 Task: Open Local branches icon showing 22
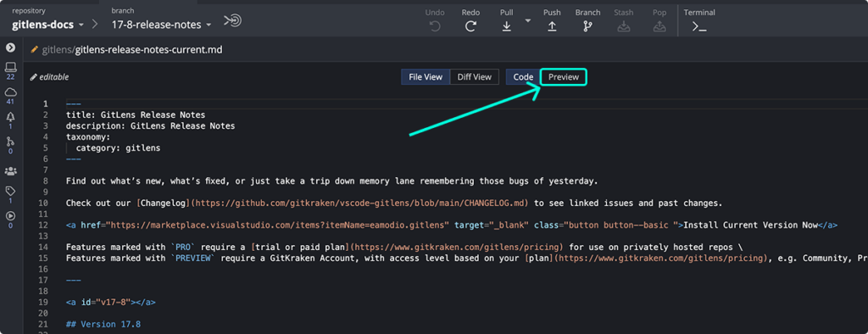point(10,70)
